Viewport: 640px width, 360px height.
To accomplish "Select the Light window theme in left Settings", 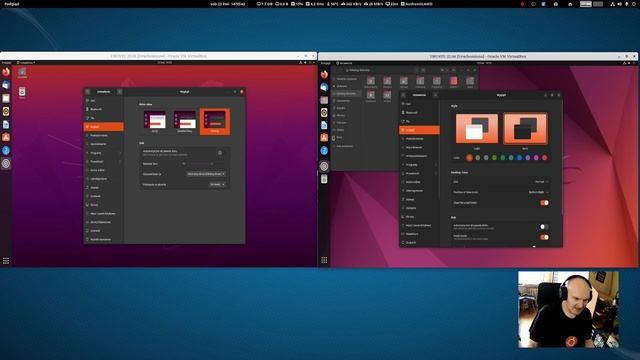I will pyautogui.click(x=155, y=122).
